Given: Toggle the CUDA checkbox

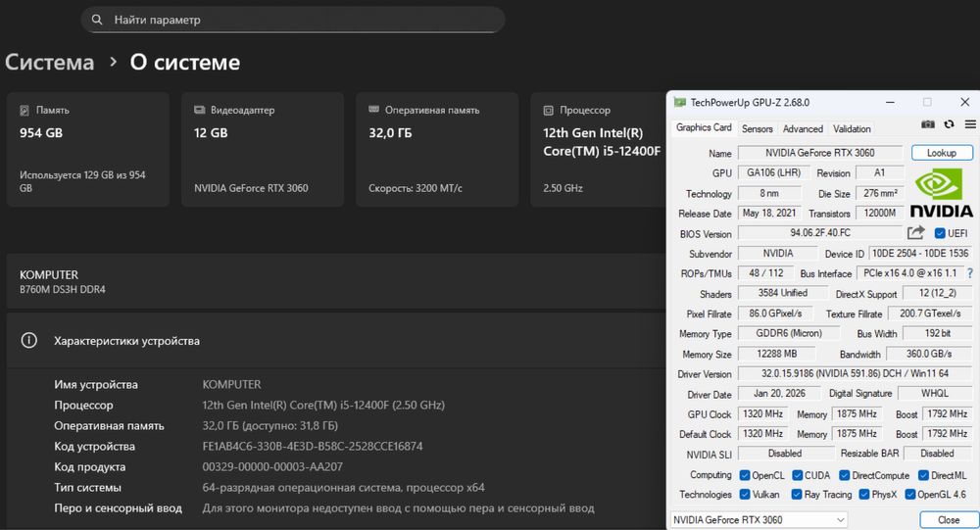Looking at the screenshot, I should click(x=797, y=475).
